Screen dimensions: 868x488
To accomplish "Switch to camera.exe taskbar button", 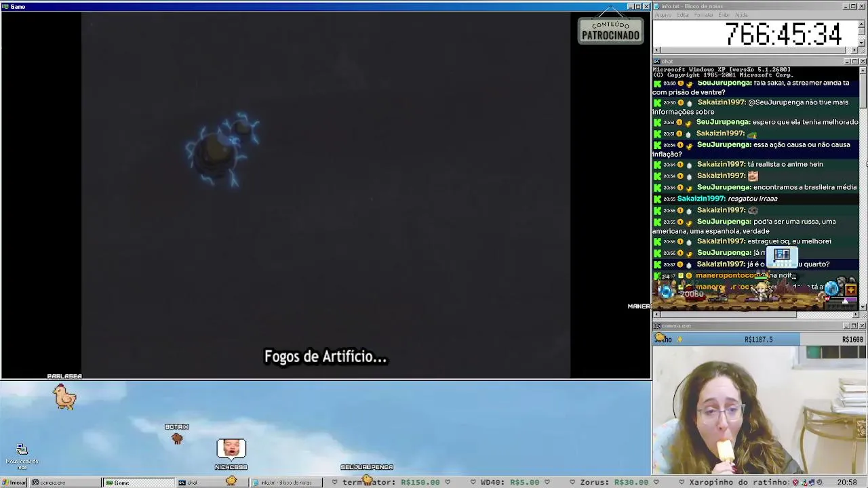I will 64,483.
